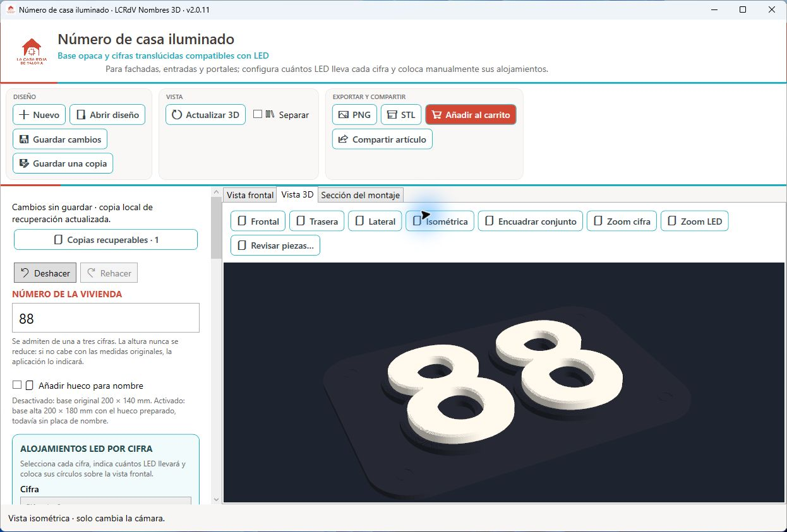
Task: Click the "Base opaca y cifras translúcidas" subtitle
Action: click(163, 56)
